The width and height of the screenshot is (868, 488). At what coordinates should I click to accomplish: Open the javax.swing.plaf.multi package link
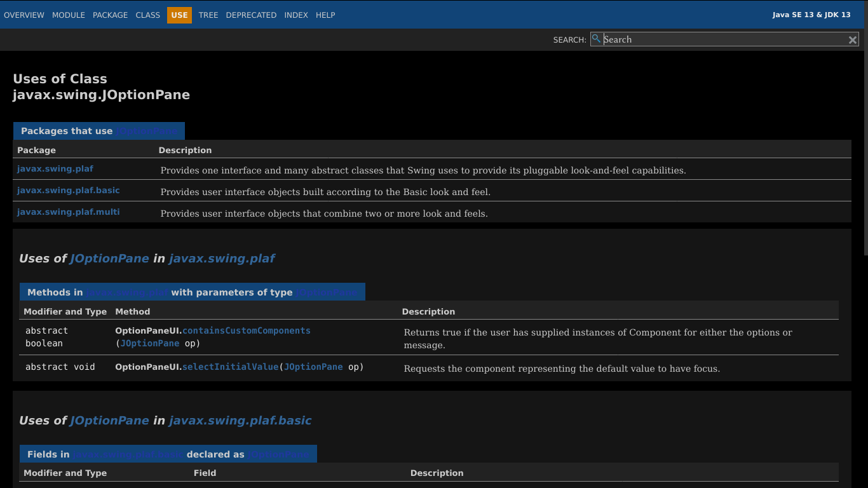68,212
